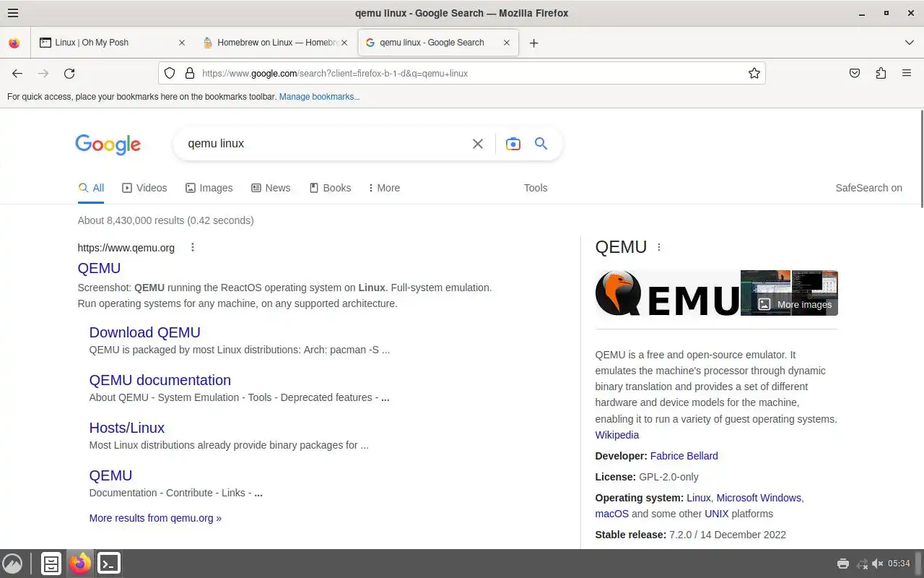This screenshot has width=924, height=578.
Task: Open QEMU documentation link
Action: point(160,380)
